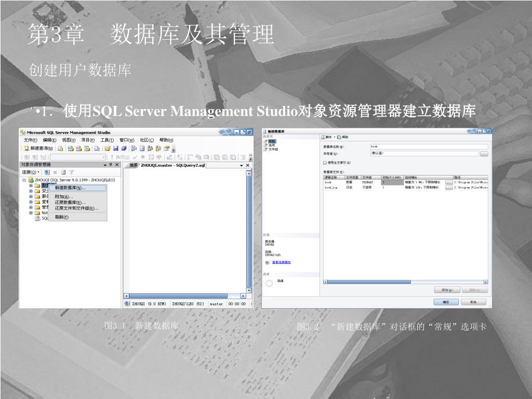Screen dimensions: 532x399
Task: Click the query editor vertical scrollbar
Action: (x=249, y=231)
